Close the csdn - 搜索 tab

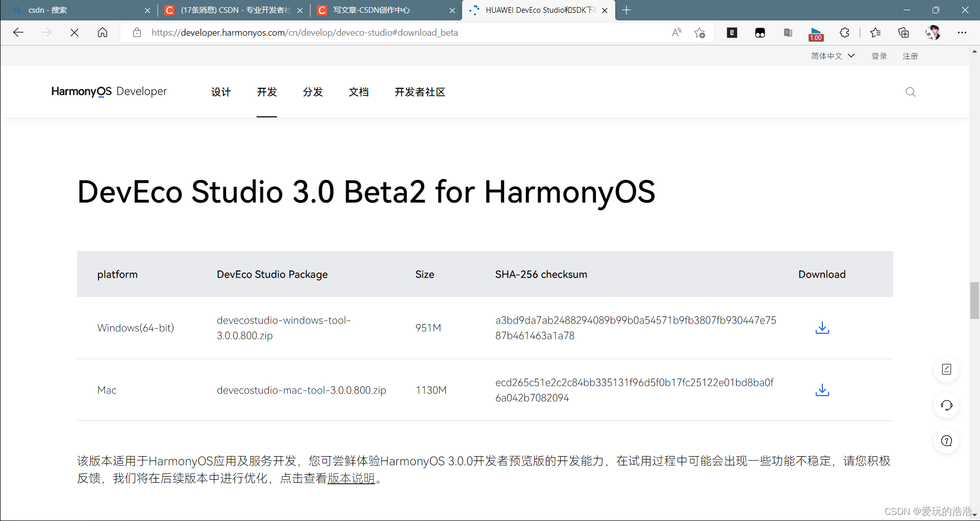point(147,10)
